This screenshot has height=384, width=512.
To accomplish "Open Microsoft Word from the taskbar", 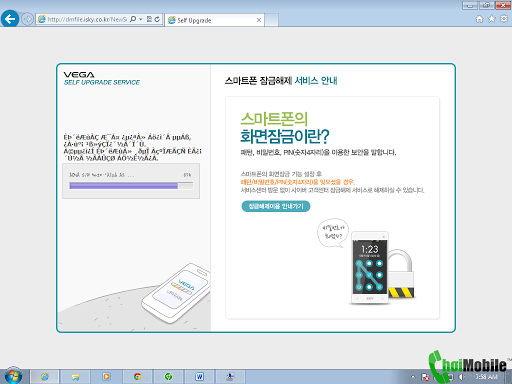I will click(x=199, y=377).
